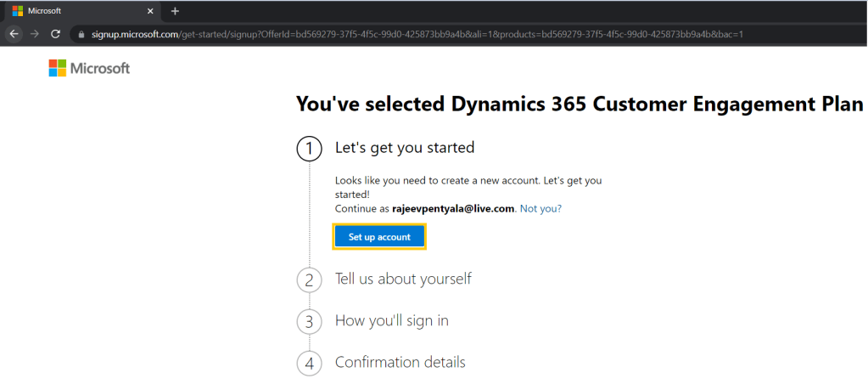Click the 'Not you?' link
This screenshot has height=384, width=868.
point(540,208)
